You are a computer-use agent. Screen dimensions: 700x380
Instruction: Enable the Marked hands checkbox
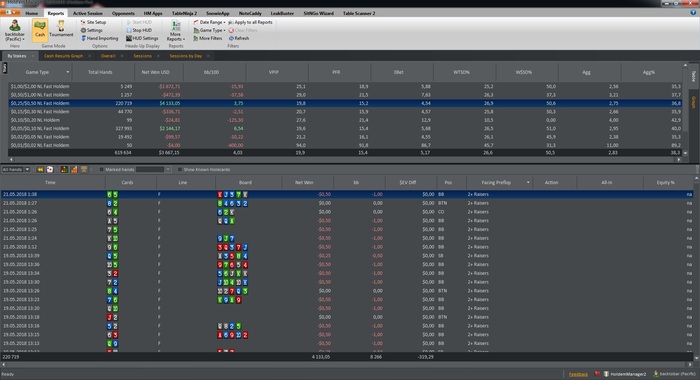tap(101, 170)
